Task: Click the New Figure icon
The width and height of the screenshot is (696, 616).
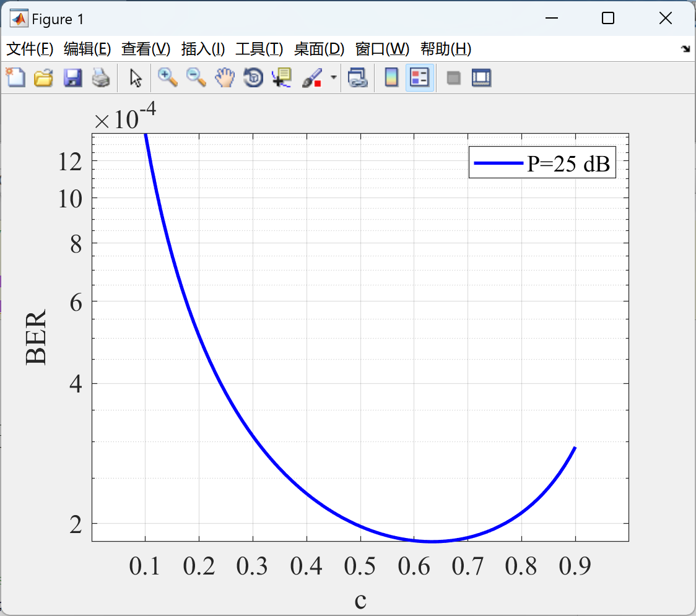Action: (15, 78)
